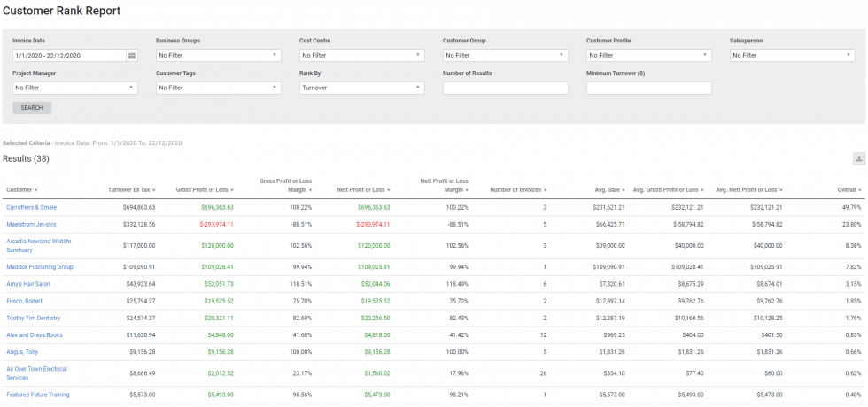The width and height of the screenshot is (868, 407).
Task: Select the Salesperson filter dropdown
Action: (x=792, y=56)
